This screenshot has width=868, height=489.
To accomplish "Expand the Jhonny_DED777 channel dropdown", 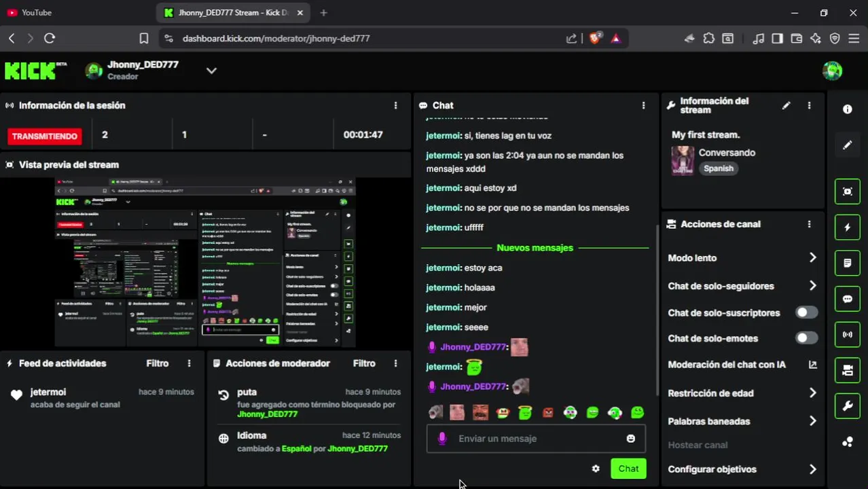I will pyautogui.click(x=211, y=71).
